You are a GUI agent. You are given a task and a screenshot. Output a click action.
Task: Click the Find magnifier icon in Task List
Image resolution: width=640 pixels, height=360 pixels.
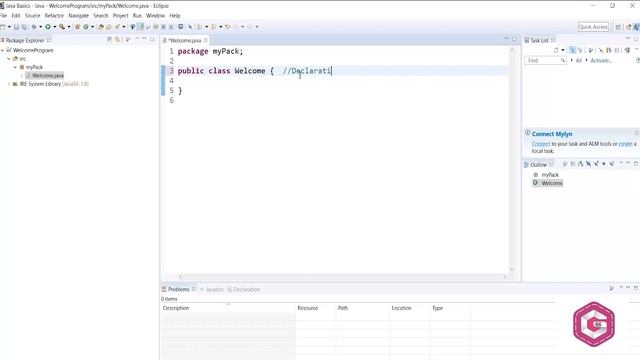(x=563, y=60)
